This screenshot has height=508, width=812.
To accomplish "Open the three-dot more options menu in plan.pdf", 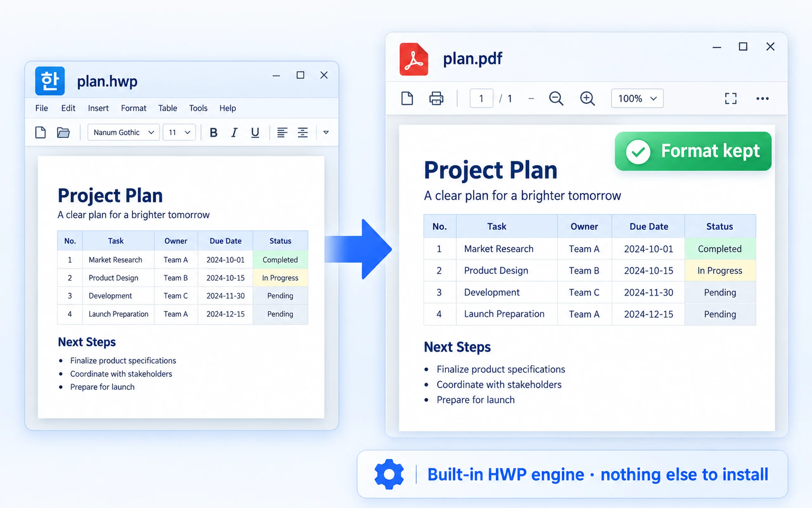I will (762, 98).
